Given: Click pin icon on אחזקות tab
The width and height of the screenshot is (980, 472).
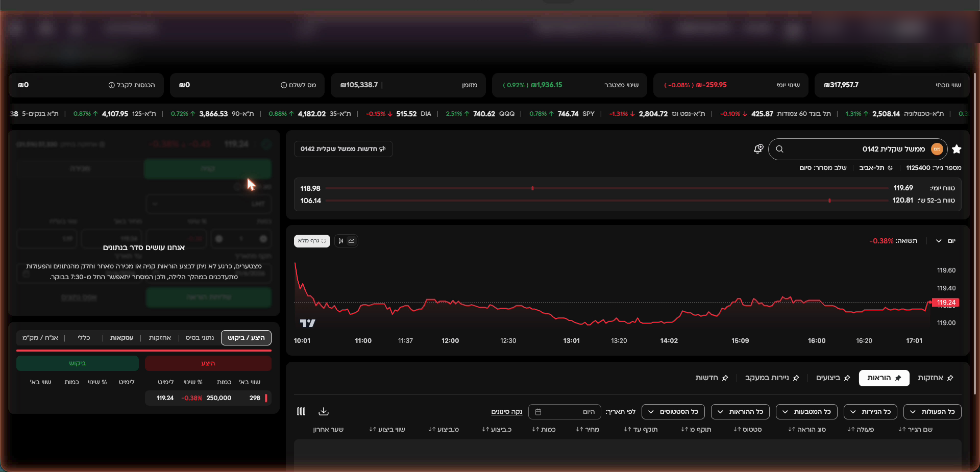Looking at the screenshot, I should tap(950, 378).
